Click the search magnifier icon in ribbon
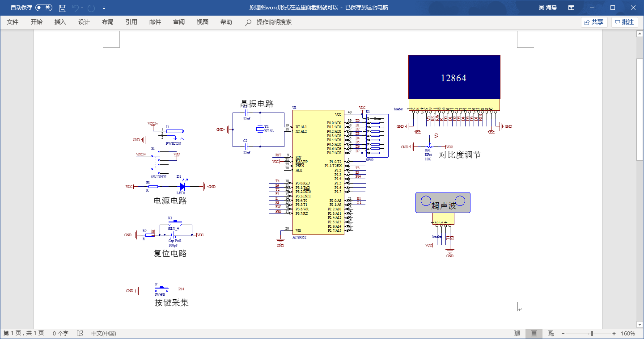Screen dimensions: 644x339 (x=248, y=22)
